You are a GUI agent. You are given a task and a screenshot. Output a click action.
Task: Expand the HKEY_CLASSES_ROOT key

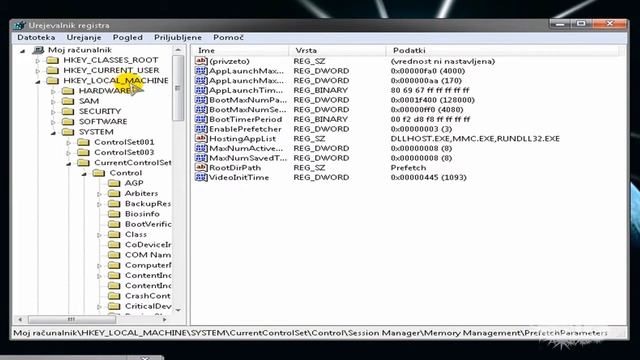pyautogui.click(x=38, y=60)
